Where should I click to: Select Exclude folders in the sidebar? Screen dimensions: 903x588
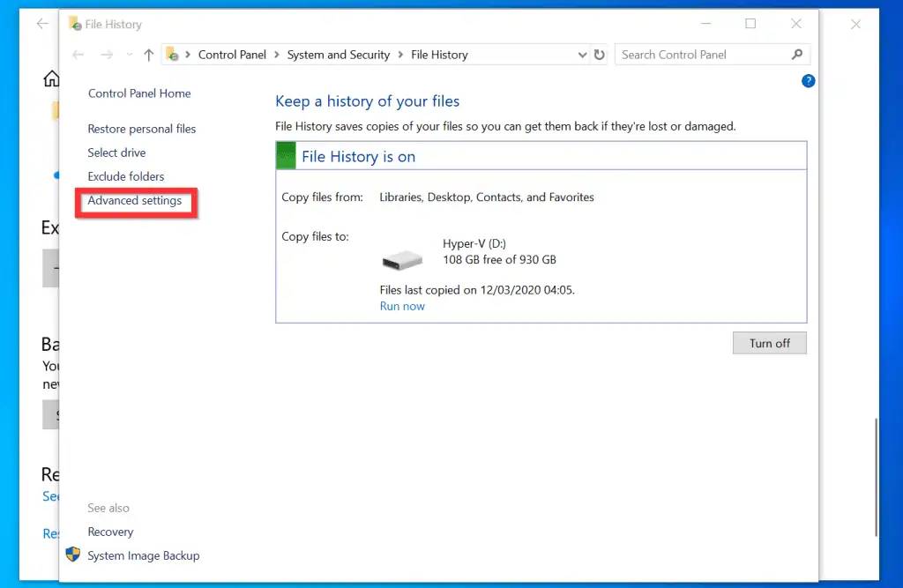[125, 175]
